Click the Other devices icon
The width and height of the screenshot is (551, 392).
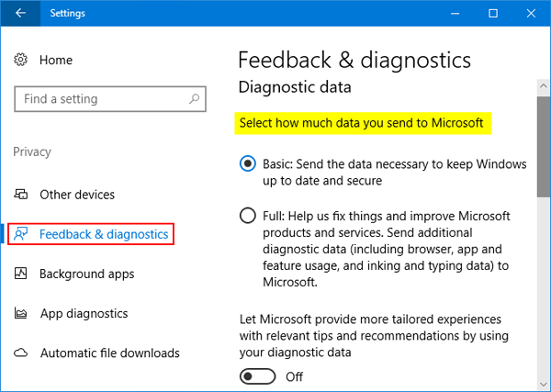21,195
